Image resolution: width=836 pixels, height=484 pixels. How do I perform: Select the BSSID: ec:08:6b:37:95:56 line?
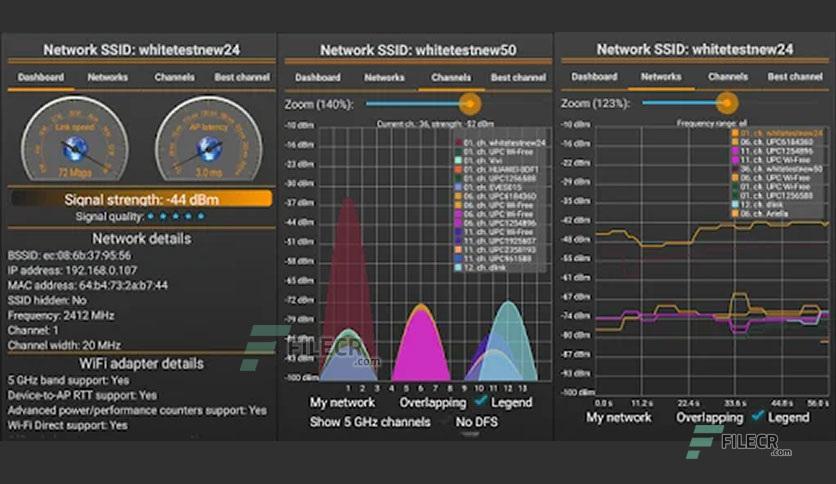click(x=69, y=255)
